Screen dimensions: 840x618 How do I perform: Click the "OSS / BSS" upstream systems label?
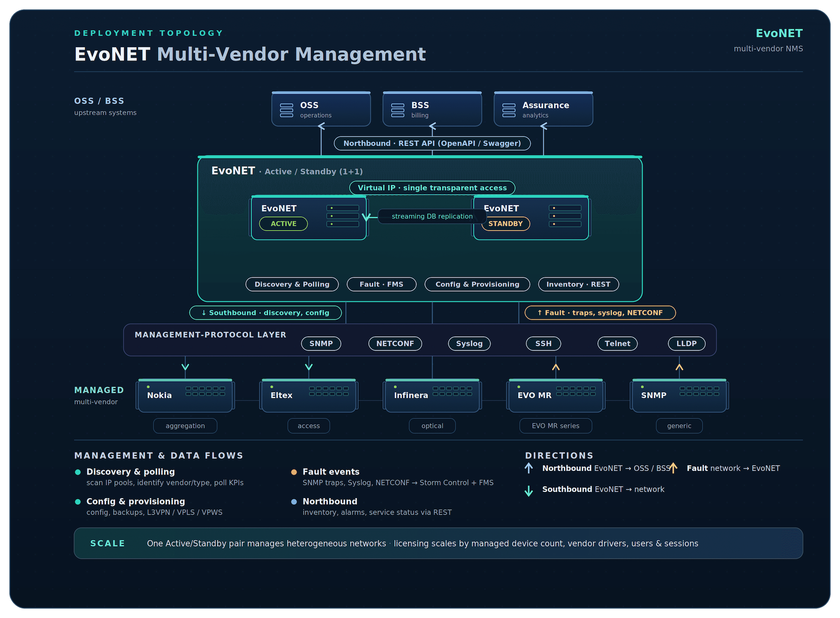click(x=99, y=101)
